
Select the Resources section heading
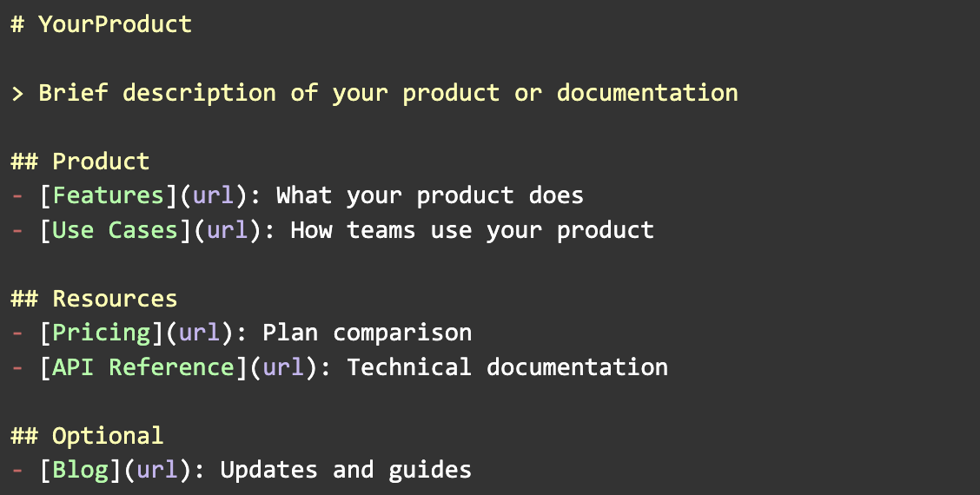tap(115, 299)
